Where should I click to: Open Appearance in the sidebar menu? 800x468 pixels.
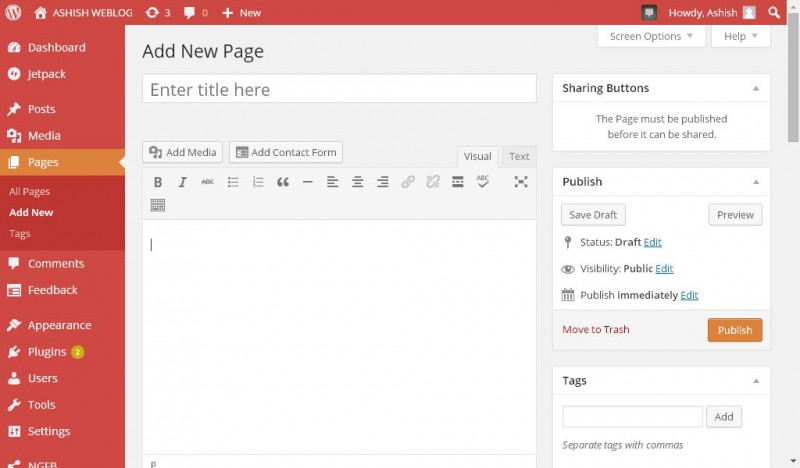coord(59,325)
